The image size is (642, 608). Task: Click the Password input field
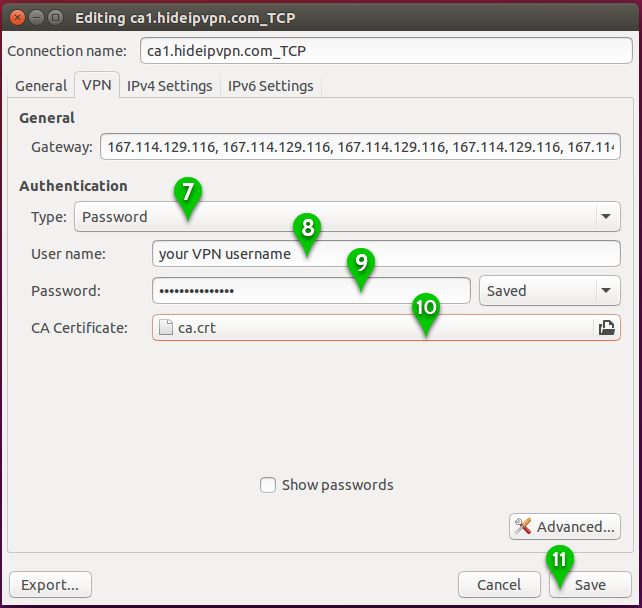pos(311,291)
